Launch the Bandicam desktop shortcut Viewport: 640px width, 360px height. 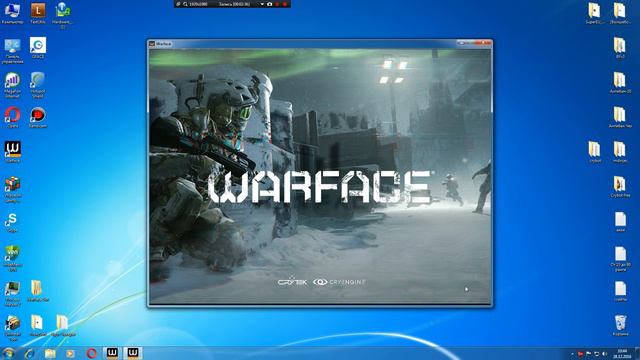click(x=38, y=117)
